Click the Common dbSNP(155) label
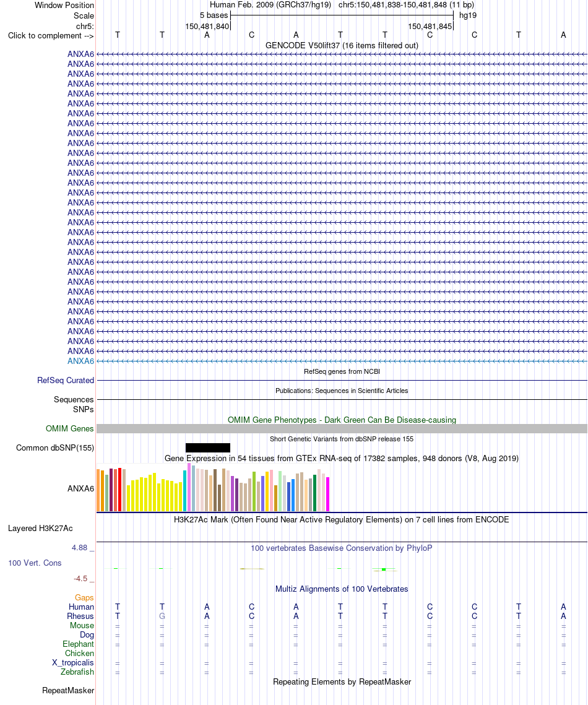Screen dimensions: 588x705 point(55,448)
